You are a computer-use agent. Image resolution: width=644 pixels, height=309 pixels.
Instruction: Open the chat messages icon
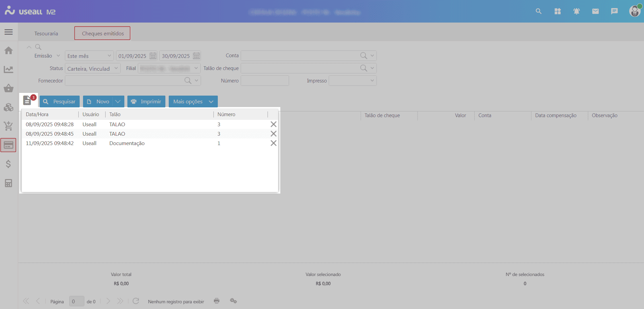pyautogui.click(x=614, y=11)
